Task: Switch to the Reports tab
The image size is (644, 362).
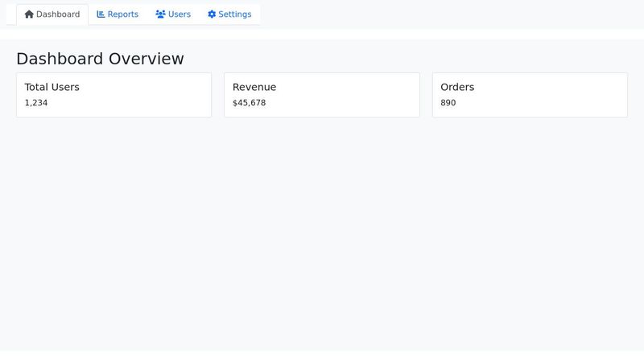Action: [x=122, y=14]
